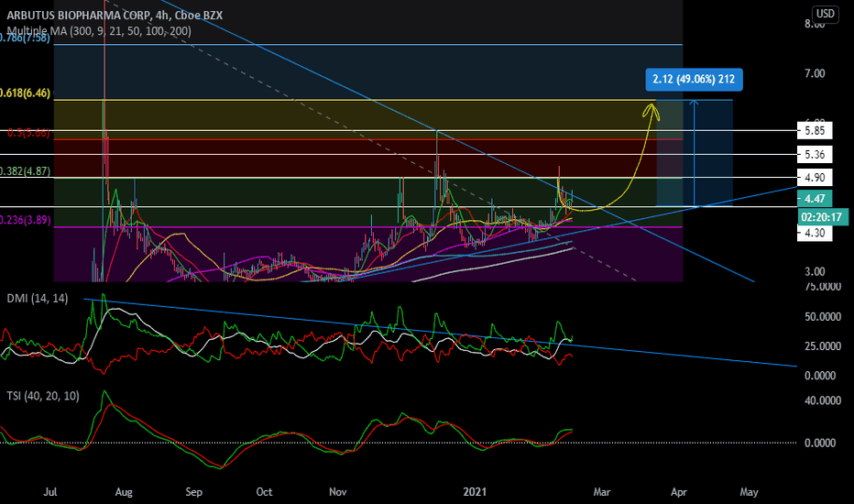Viewport: 854px width, 504px height.
Task: Click the Nov label on time axis
Action: click(338, 492)
